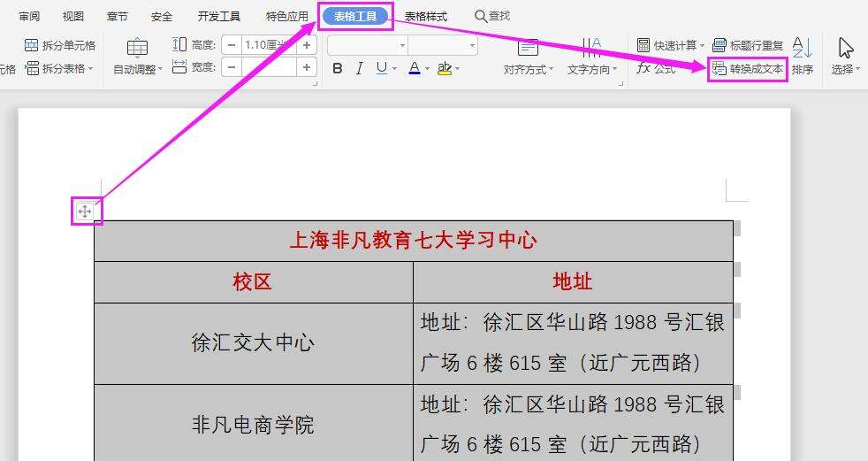This screenshot has height=461, width=868.
Task: Toggle 标题行重复 header row repeat
Action: pos(748,45)
